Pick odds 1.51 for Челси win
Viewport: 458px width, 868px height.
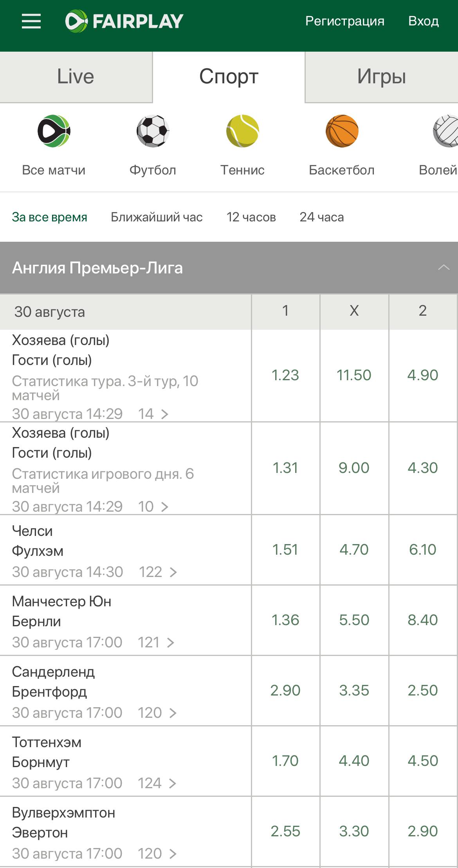click(x=285, y=550)
